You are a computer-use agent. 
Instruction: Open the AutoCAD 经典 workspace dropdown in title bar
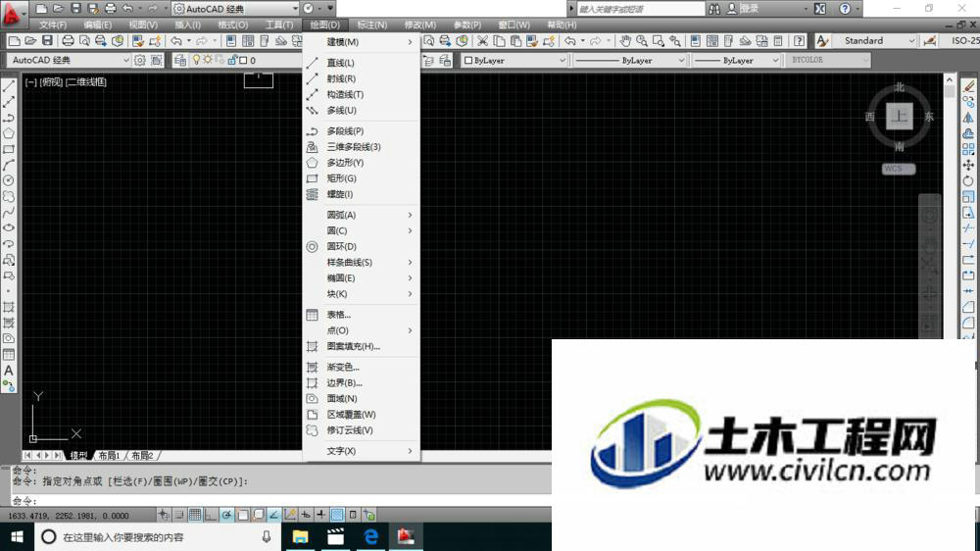click(x=235, y=9)
